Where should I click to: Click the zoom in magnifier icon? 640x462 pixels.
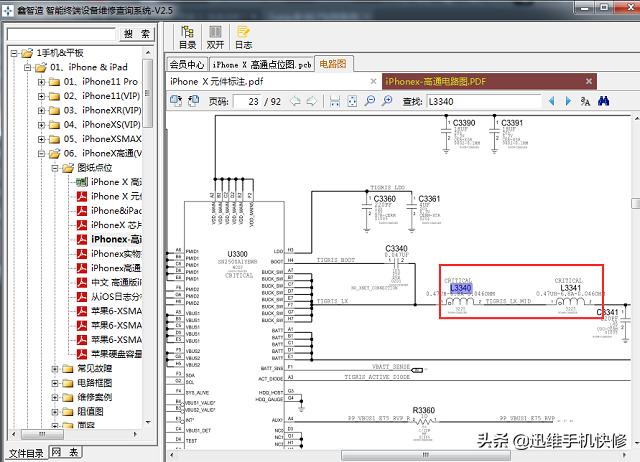tap(387, 101)
